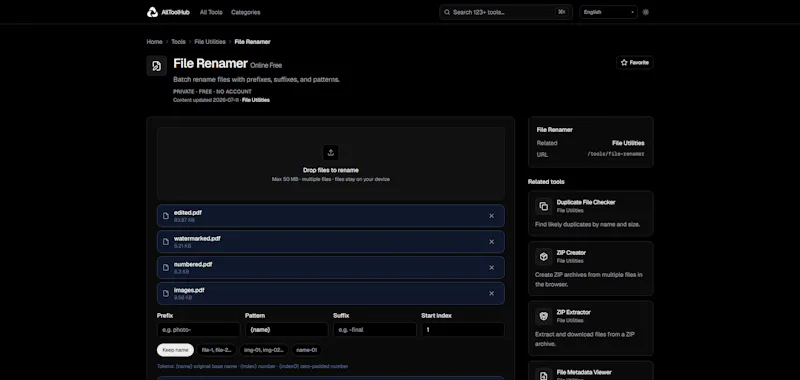Open the Categories menu

(245, 12)
